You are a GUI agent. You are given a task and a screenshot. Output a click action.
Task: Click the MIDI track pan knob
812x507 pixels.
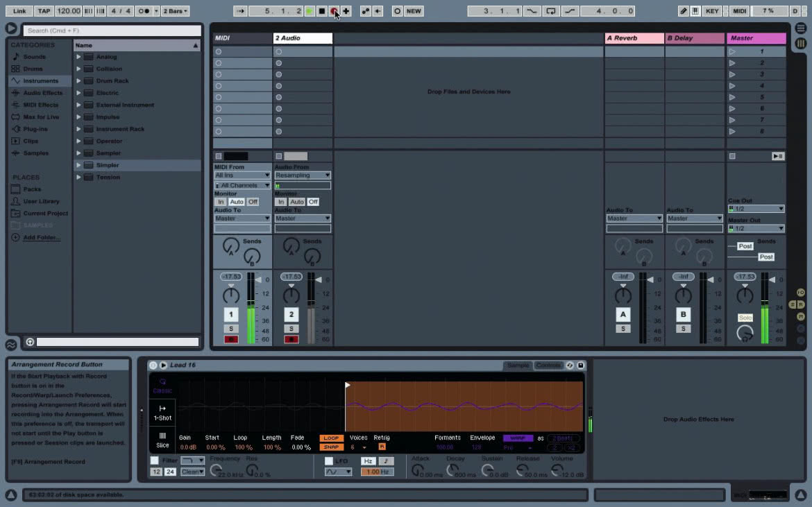[x=231, y=295]
